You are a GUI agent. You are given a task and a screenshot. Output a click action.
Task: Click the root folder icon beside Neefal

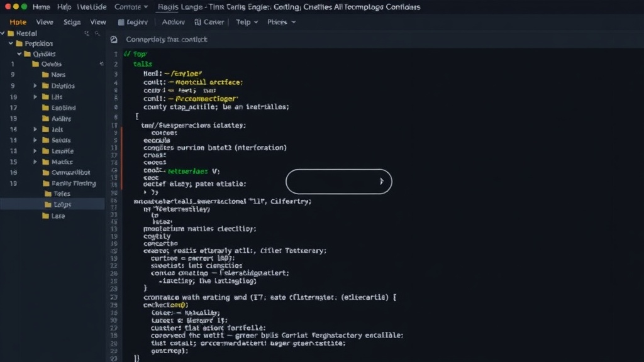click(11, 33)
